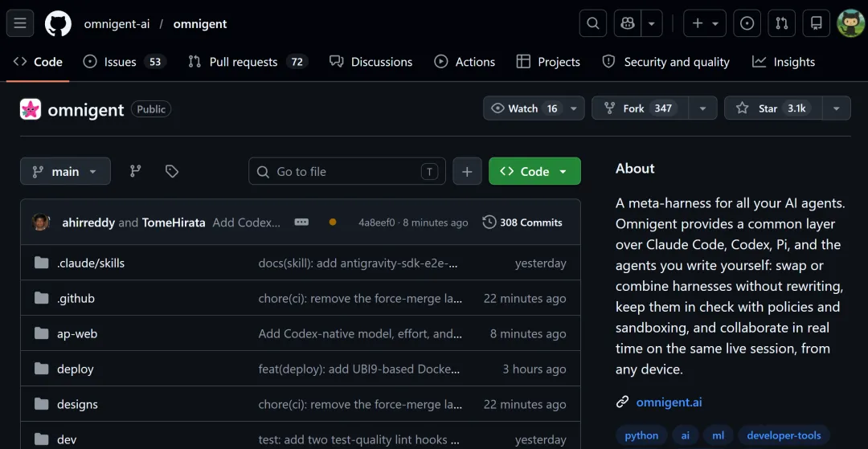Open the dev folder
The width and height of the screenshot is (868, 449).
pos(67,440)
